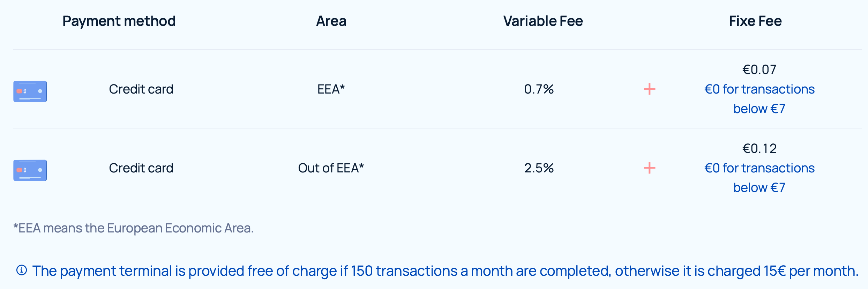Click the payment terminal free of charge notice
The image size is (868, 289).
(x=445, y=271)
